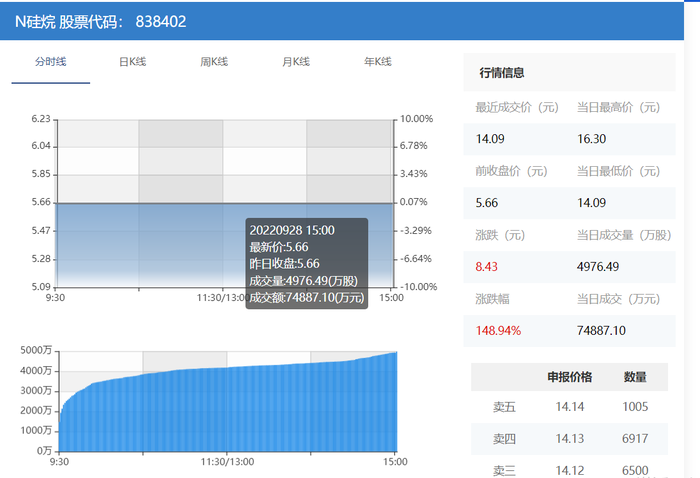Screen dimensions: 700x478
Task: Select the 卖四 price 14.13
Action: (570, 439)
